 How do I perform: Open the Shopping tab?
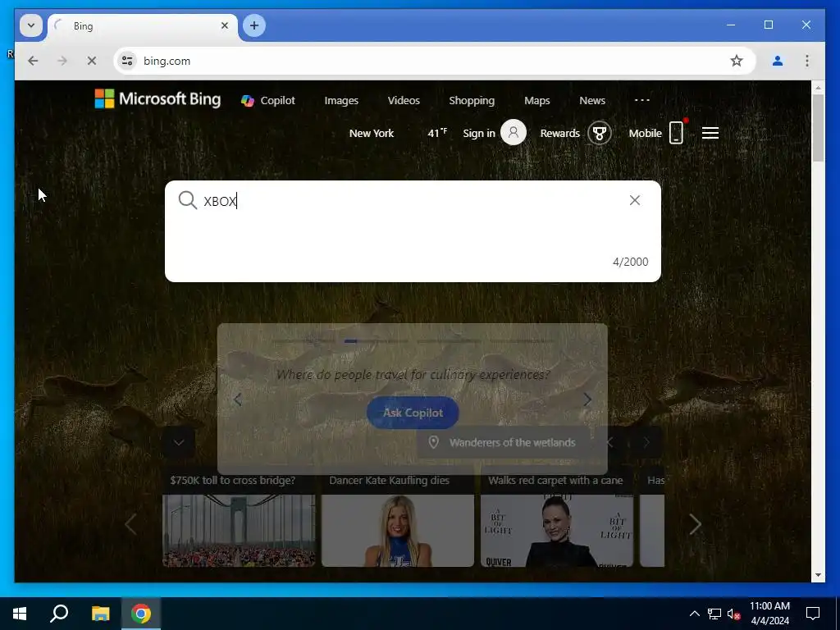click(472, 101)
